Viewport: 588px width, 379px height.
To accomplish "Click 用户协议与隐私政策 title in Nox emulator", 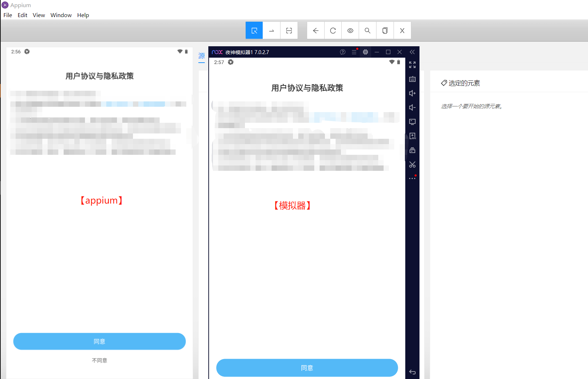I will (x=307, y=88).
